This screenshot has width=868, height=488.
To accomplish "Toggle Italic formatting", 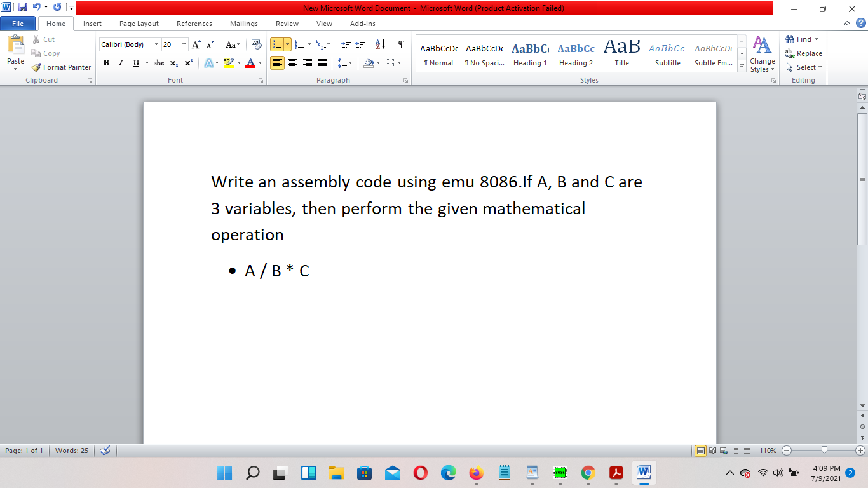I will coord(120,63).
